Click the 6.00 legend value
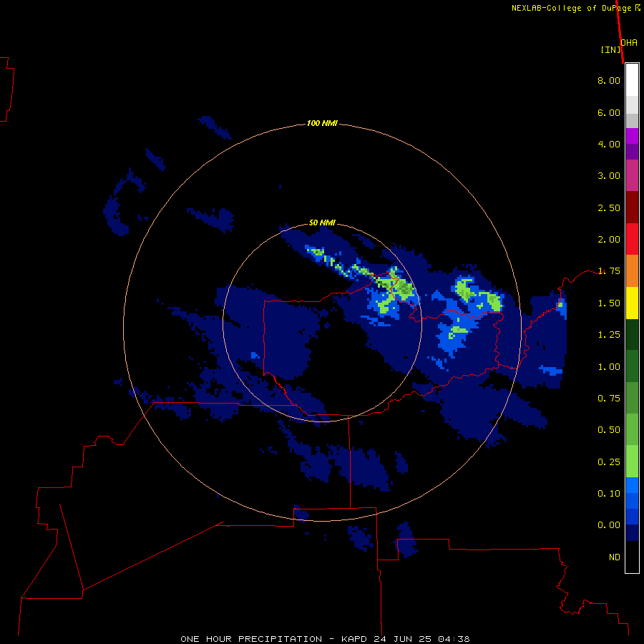Screen dimensions: 644x644 pyautogui.click(x=609, y=112)
